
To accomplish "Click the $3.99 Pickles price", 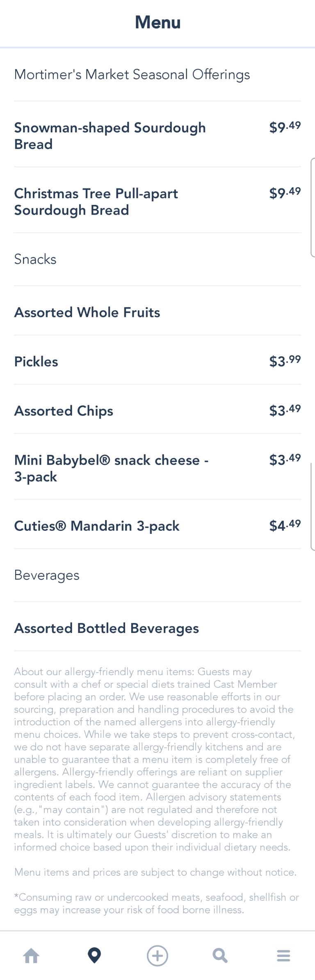I will click(285, 361).
